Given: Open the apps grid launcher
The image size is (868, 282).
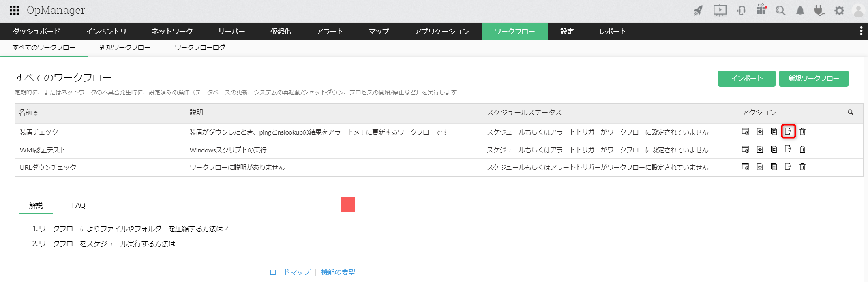Looking at the screenshot, I should point(14,10).
